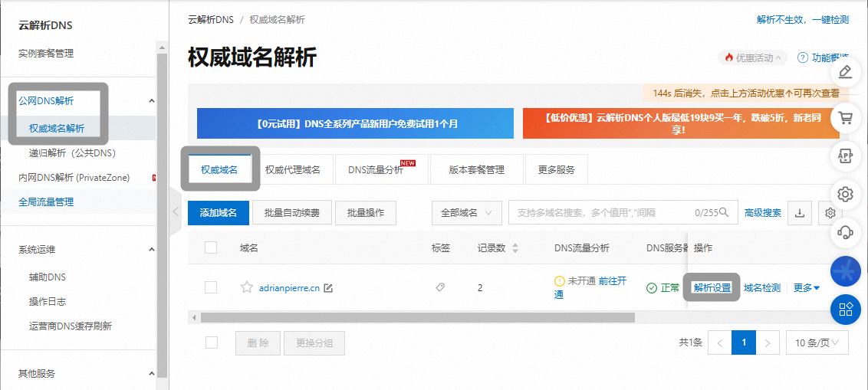Click the tag icon in the 标签 column

440,287
